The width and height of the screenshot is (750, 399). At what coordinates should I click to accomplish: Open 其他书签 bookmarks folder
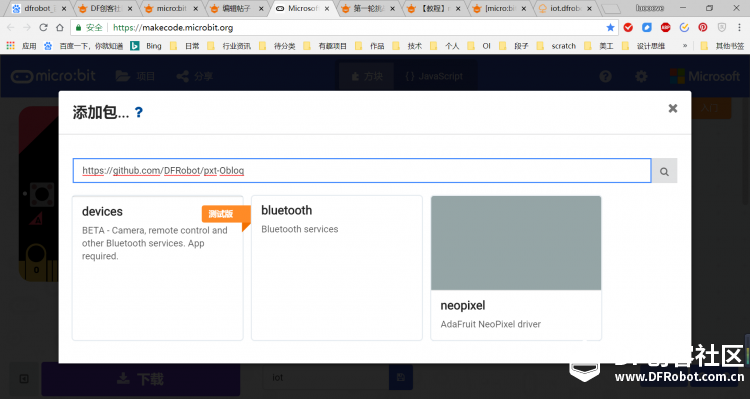[x=722, y=46]
